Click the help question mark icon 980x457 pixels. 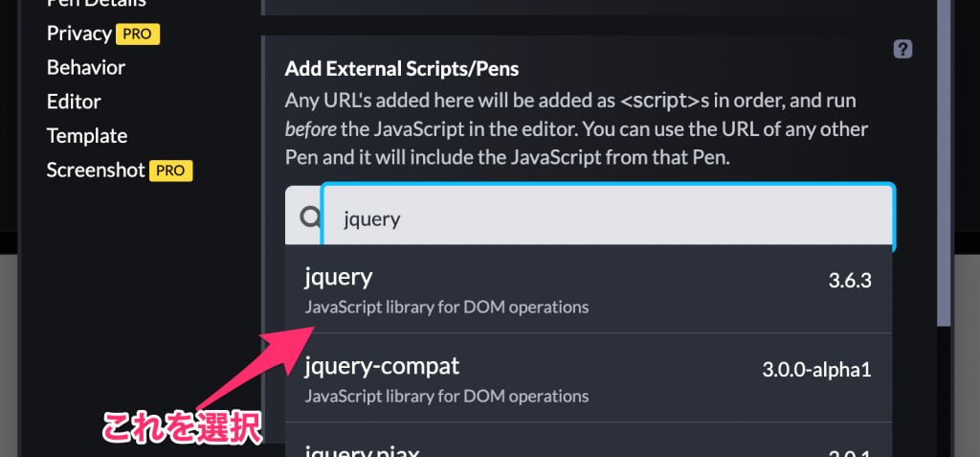click(903, 49)
